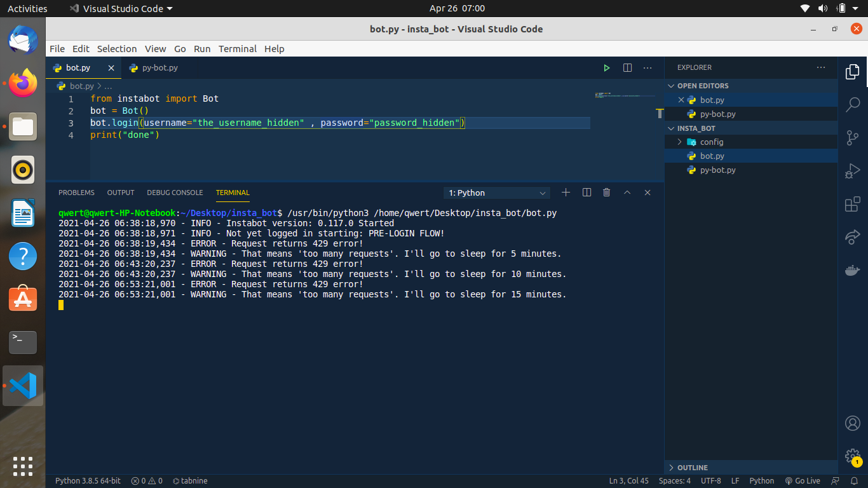868x488 pixels.
Task: Switch to the OUTPUT panel tab
Action: [121, 193]
